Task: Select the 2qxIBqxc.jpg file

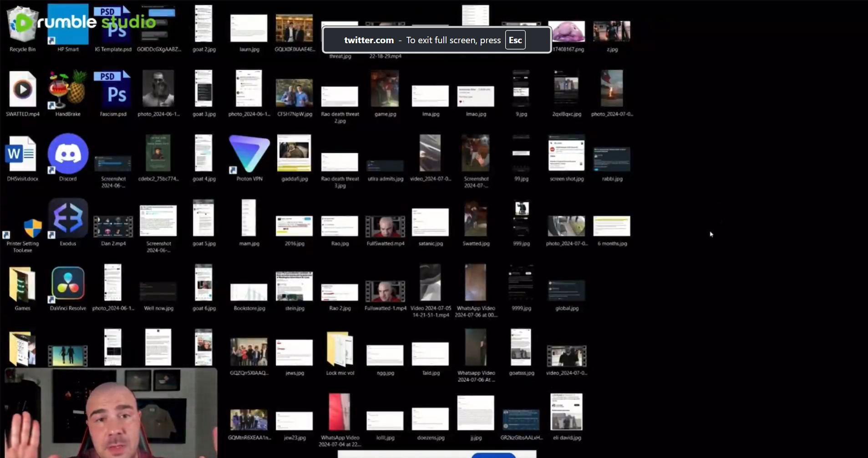Action: 567,93
